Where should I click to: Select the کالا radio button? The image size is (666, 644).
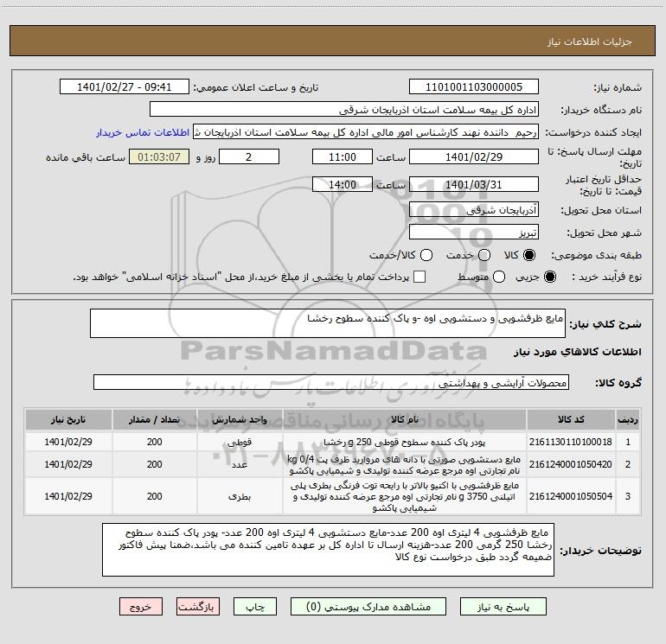point(529,255)
